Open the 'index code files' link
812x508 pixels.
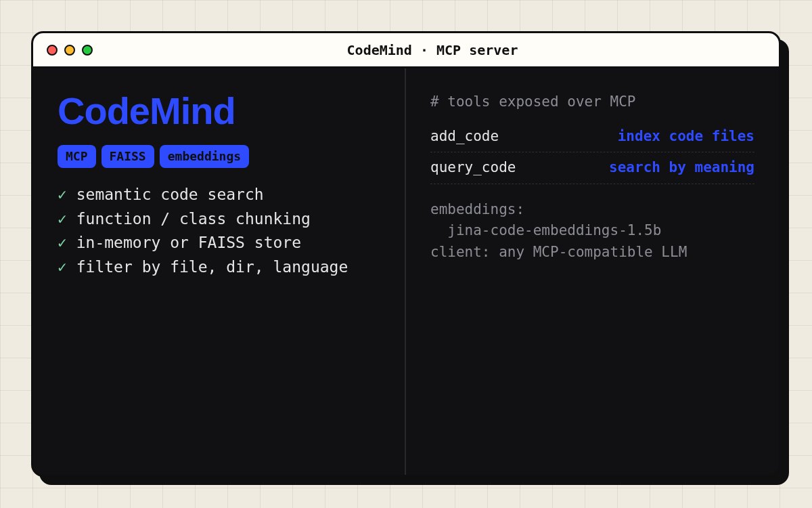click(x=686, y=136)
